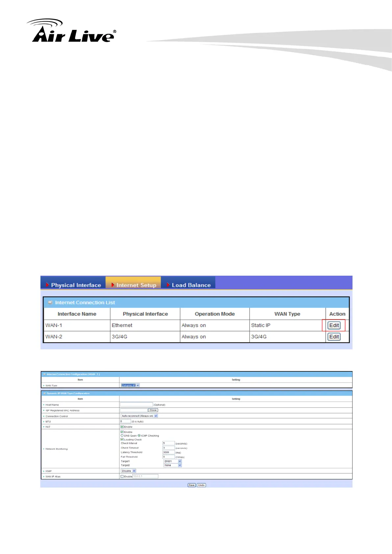Edit the WAN-2 3G/4G connection

click(x=334, y=337)
